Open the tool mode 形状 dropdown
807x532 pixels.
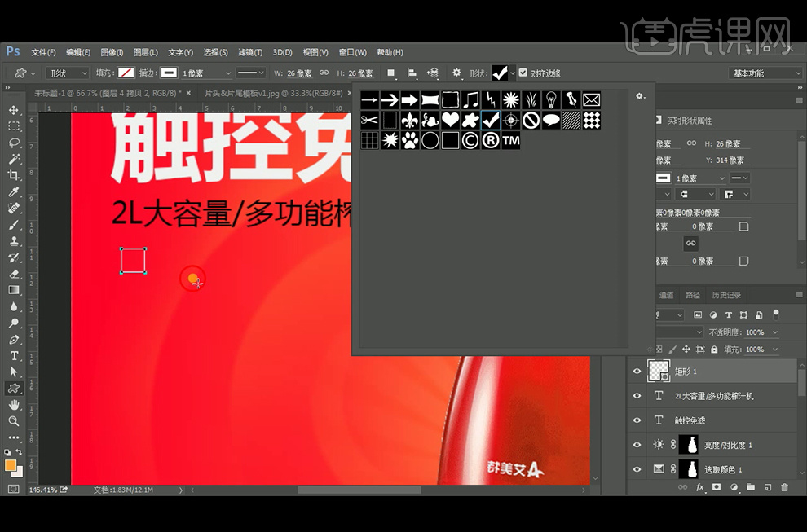pos(68,73)
